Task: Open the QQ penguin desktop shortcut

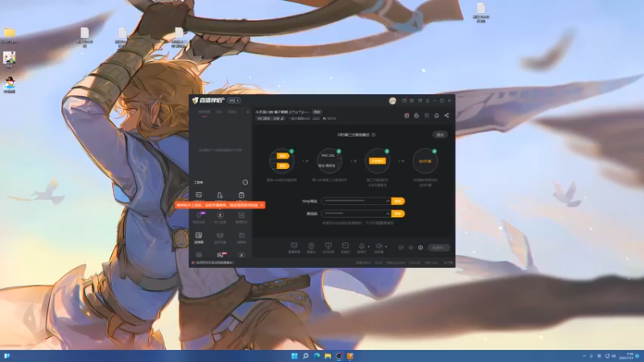Action: [x=9, y=85]
